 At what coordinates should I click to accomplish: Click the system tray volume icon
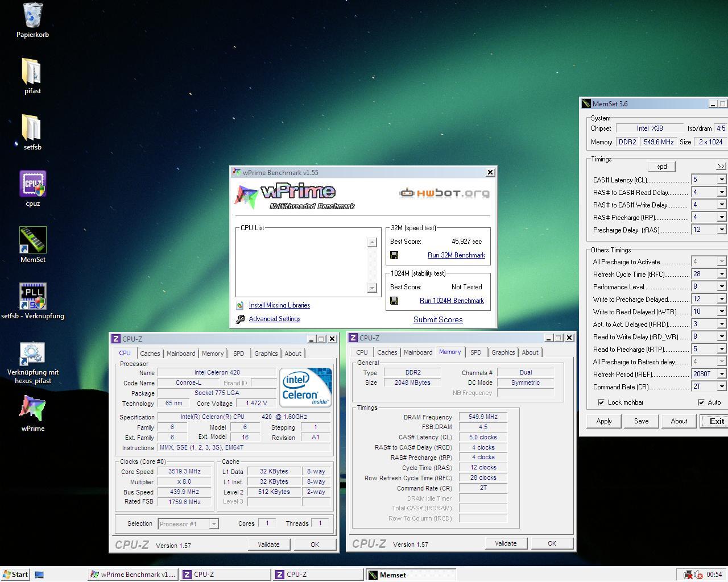coord(697,575)
